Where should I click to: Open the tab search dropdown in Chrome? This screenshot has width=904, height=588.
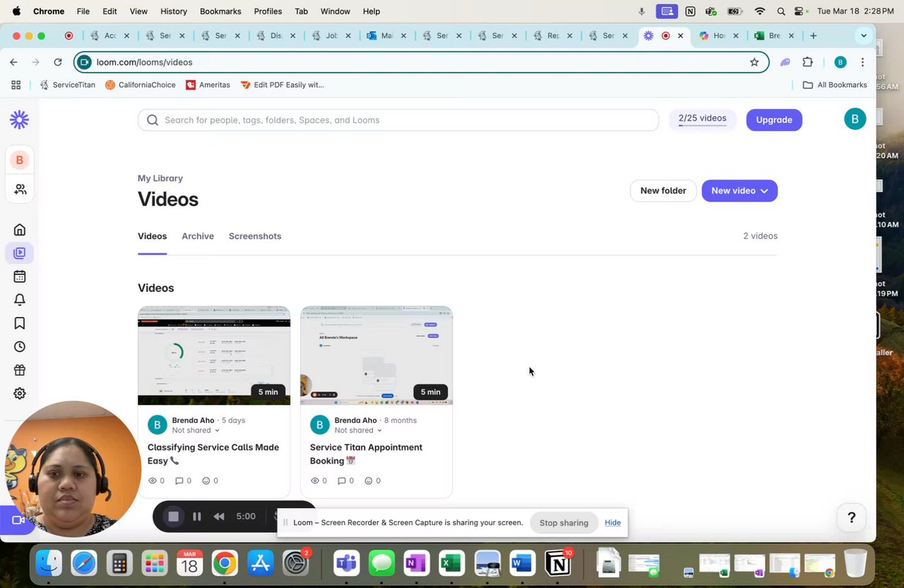(x=863, y=35)
